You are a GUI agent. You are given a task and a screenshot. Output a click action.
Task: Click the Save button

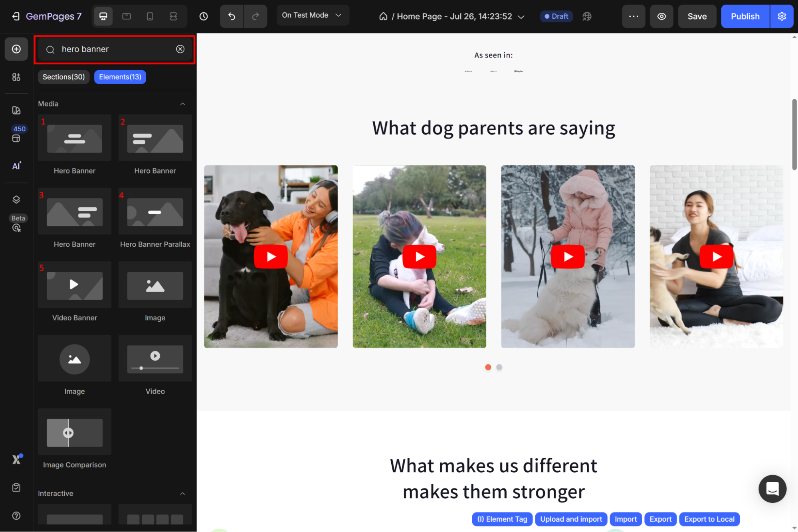tap(697, 16)
